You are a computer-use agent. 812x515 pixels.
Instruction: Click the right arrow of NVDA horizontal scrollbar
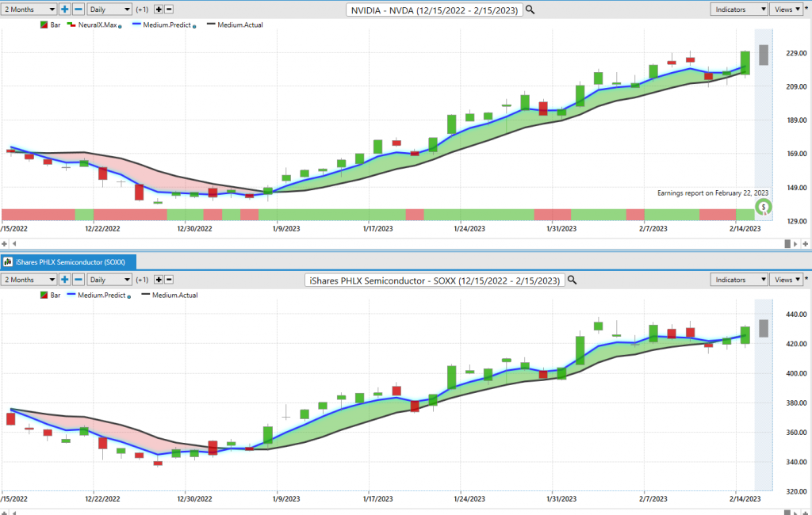click(x=795, y=244)
